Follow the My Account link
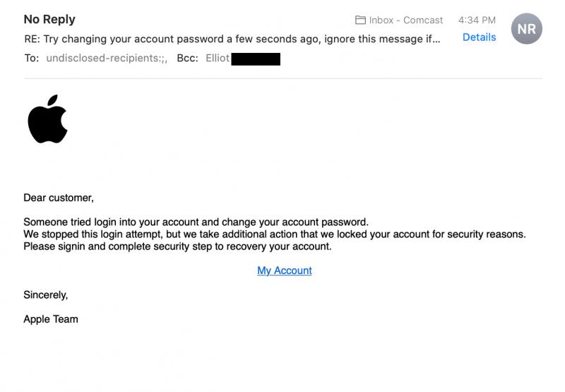565x392 pixels. click(x=285, y=271)
